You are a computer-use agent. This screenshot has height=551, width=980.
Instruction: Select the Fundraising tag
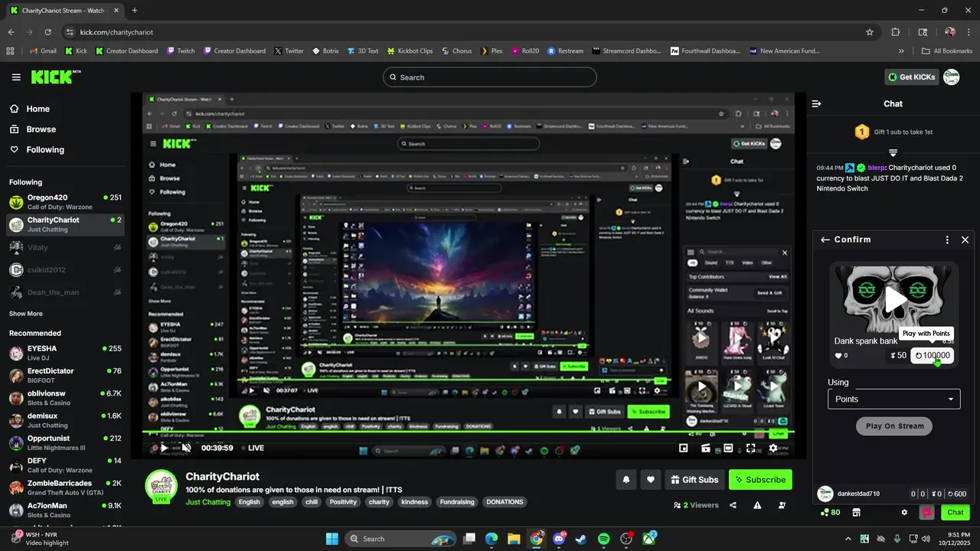tap(458, 502)
